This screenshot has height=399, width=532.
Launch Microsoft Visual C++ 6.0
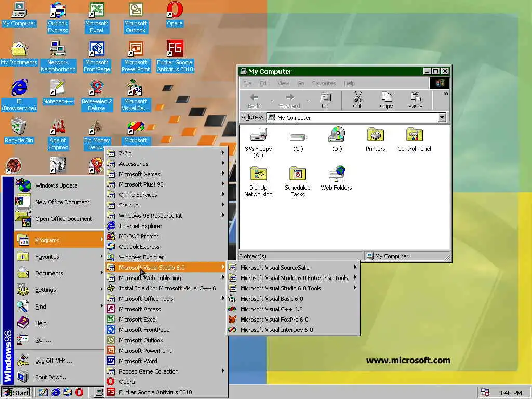[x=293, y=309]
